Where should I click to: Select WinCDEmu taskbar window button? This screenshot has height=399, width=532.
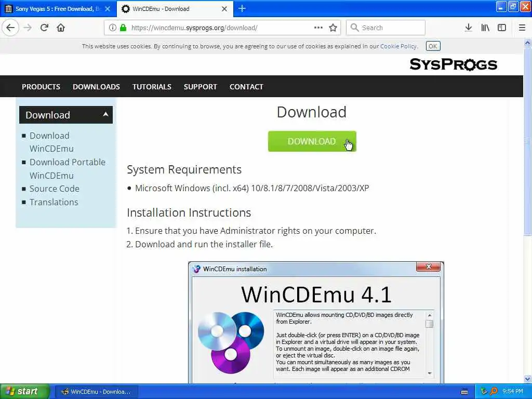[x=96, y=392]
